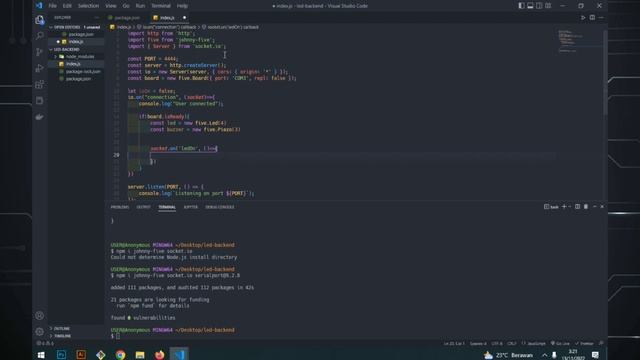The image size is (640, 360).
Task: Toggle Go Live server in status bar
Action: 560,343
